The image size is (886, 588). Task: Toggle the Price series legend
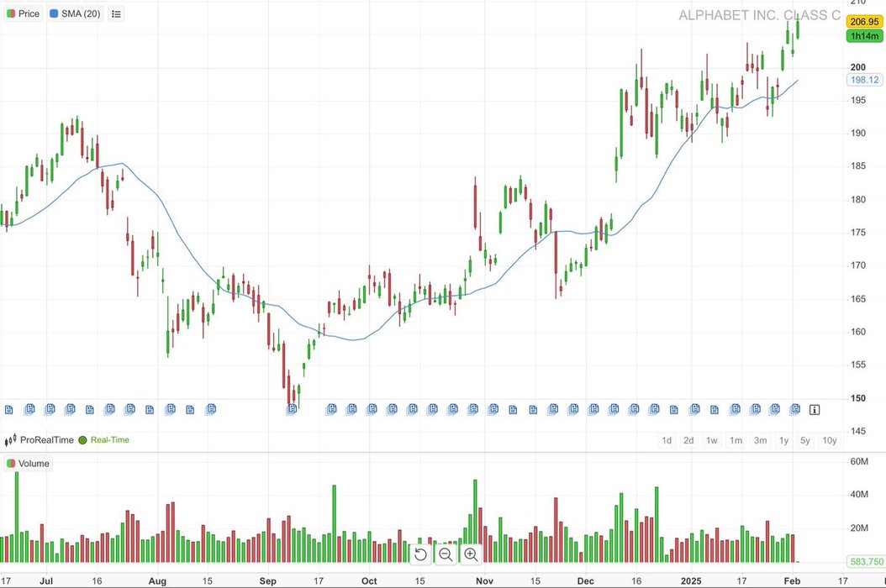(x=24, y=13)
